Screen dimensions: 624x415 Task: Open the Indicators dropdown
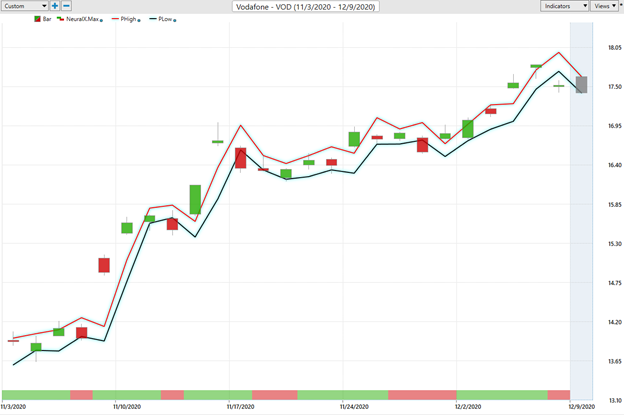[x=564, y=6]
